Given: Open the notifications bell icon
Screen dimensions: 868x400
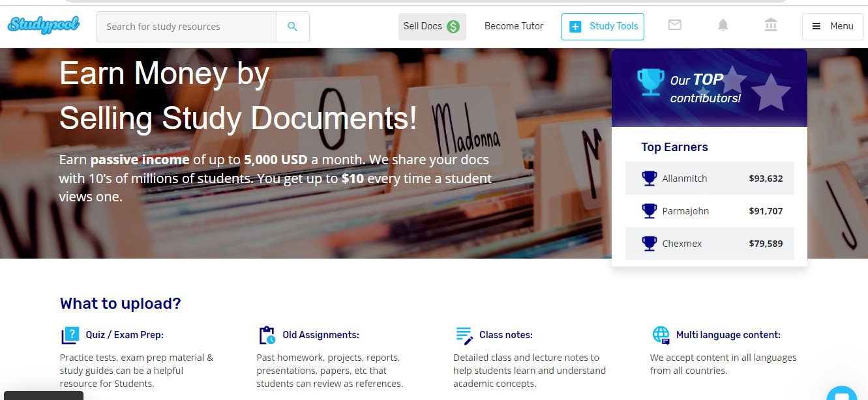Looking at the screenshot, I should coord(723,25).
